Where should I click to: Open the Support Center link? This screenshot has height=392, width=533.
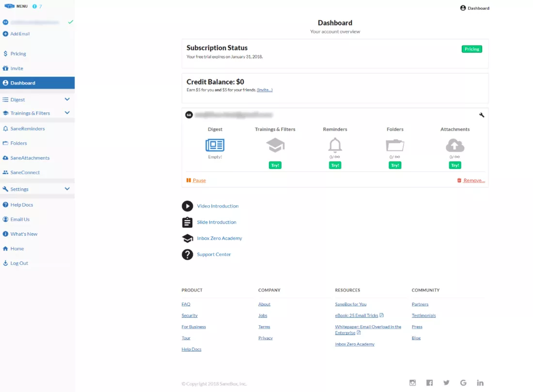click(x=214, y=254)
